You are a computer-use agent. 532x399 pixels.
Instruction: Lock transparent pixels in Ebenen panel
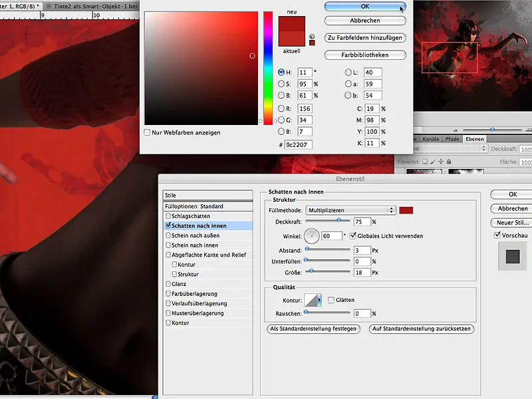[x=425, y=162]
